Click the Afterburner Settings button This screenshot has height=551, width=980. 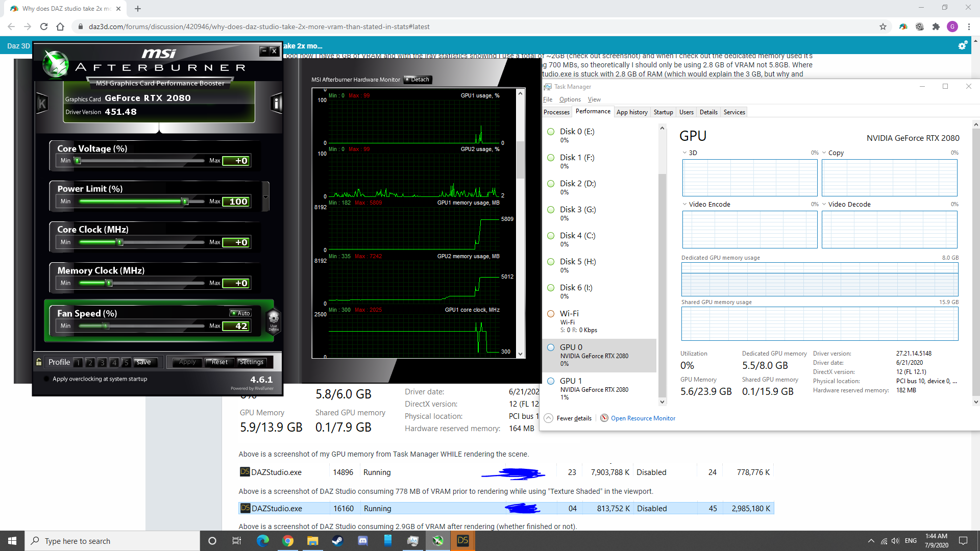click(x=252, y=362)
